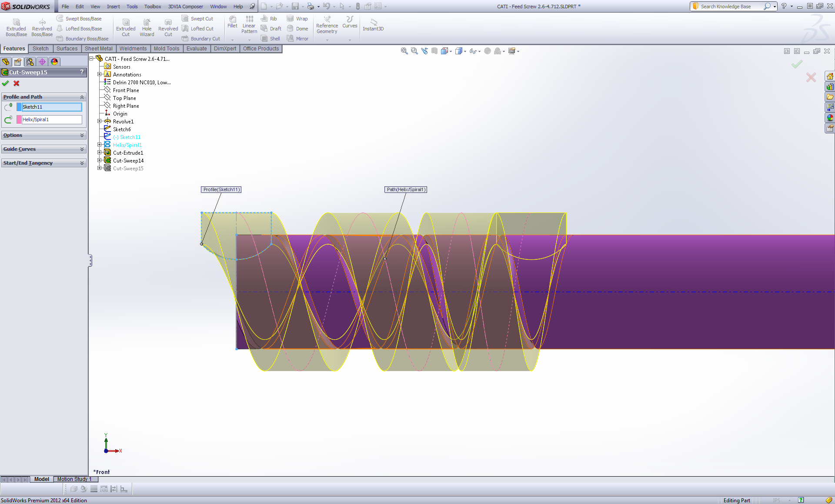
Task: Expand the Guide Curves section
Action: click(x=44, y=149)
